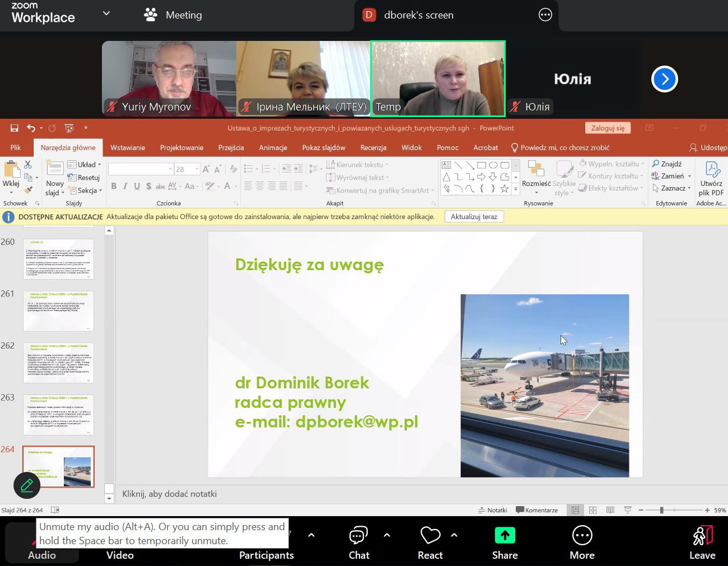Image resolution: width=728 pixels, height=566 pixels.
Task: Click the React heart icon
Action: pyautogui.click(x=430, y=536)
